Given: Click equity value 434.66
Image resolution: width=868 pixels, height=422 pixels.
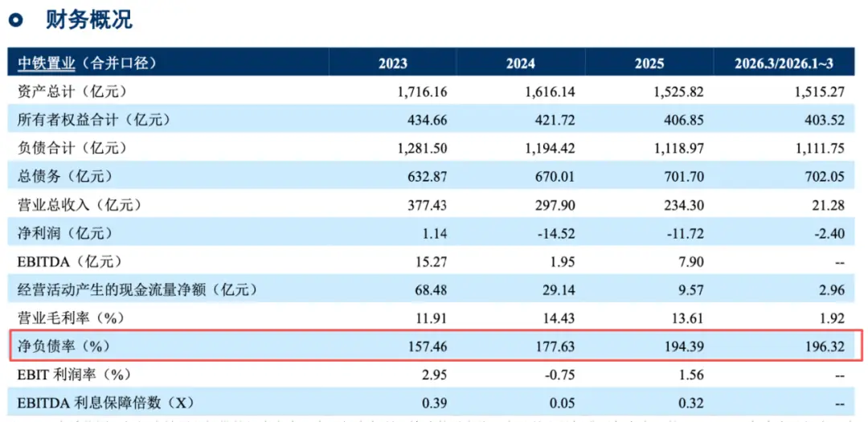Looking at the screenshot, I should pos(428,120).
